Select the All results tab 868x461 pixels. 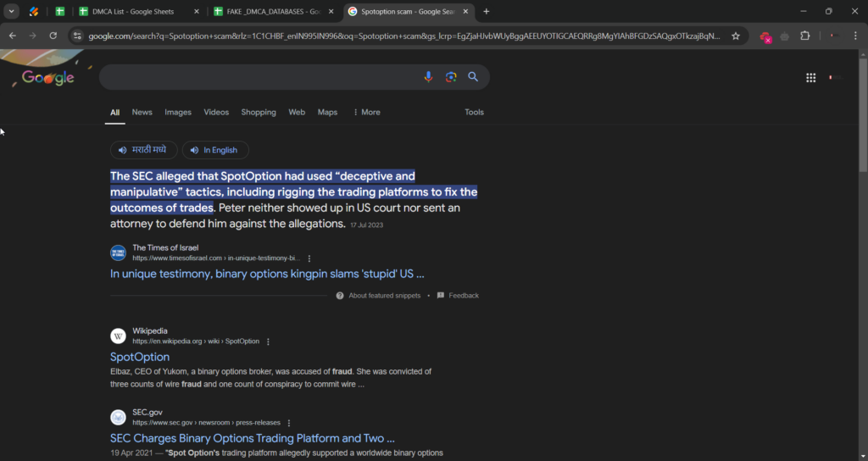114,113
